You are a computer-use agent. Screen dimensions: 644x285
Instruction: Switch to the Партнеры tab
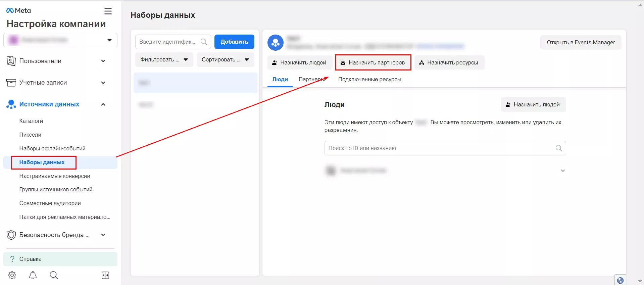tap(312, 80)
